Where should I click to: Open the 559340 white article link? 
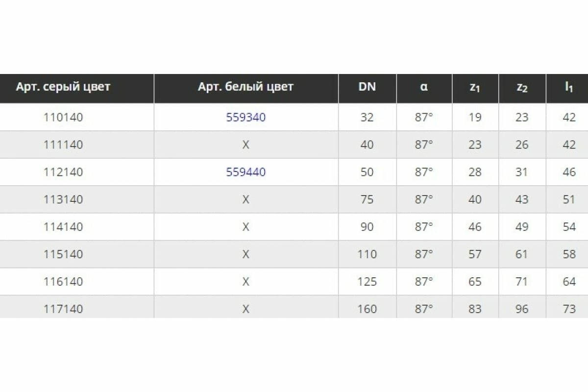[246, 118]
